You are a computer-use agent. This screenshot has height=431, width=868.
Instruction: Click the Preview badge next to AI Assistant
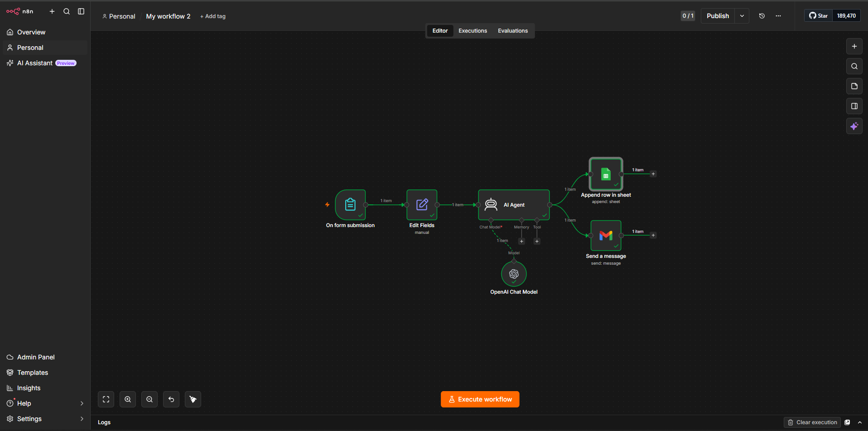point(66,63)
